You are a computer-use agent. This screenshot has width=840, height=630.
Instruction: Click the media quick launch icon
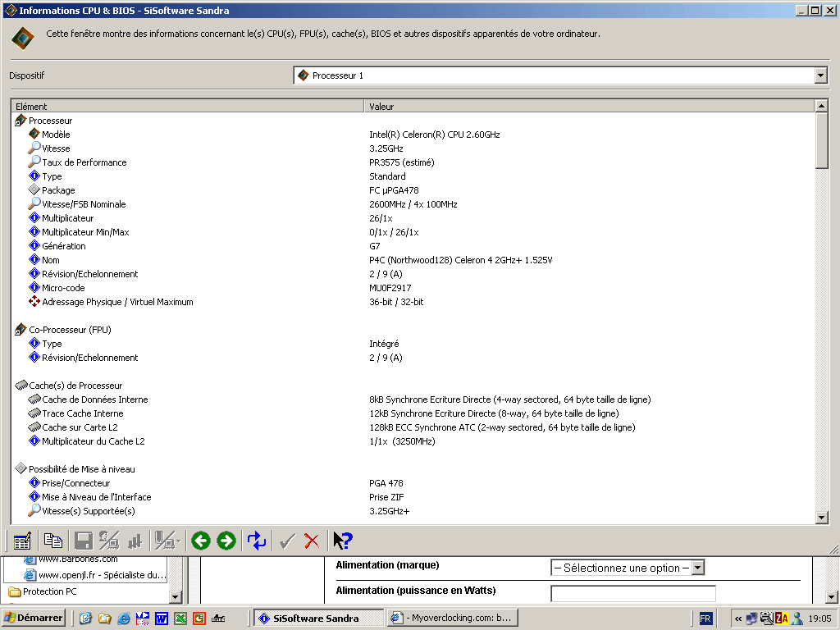click(143, 619)
